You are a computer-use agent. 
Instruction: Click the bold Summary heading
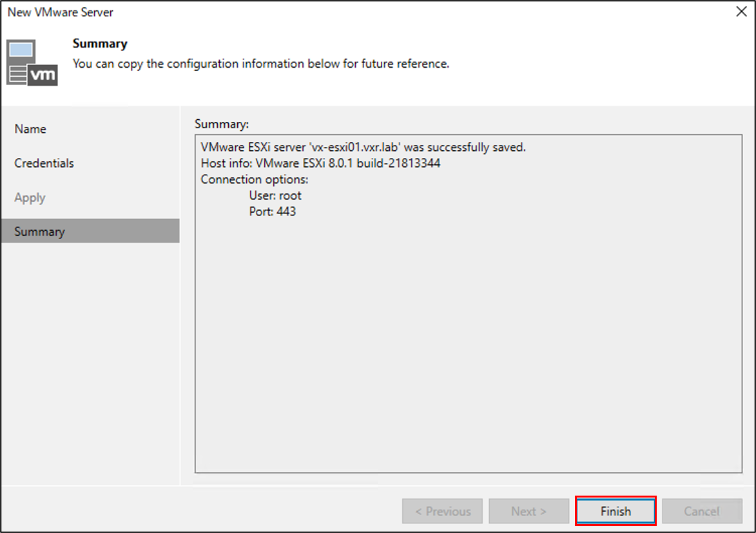point(100,43)
